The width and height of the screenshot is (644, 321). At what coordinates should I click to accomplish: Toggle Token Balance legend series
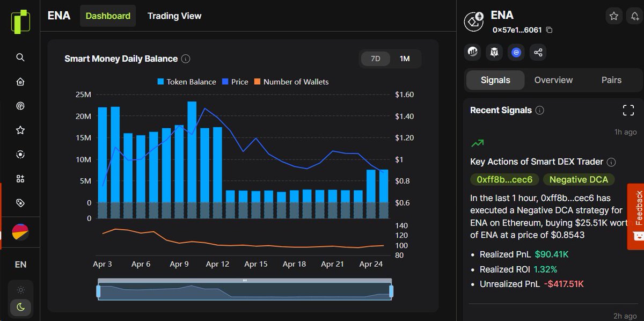coord(187,82)
